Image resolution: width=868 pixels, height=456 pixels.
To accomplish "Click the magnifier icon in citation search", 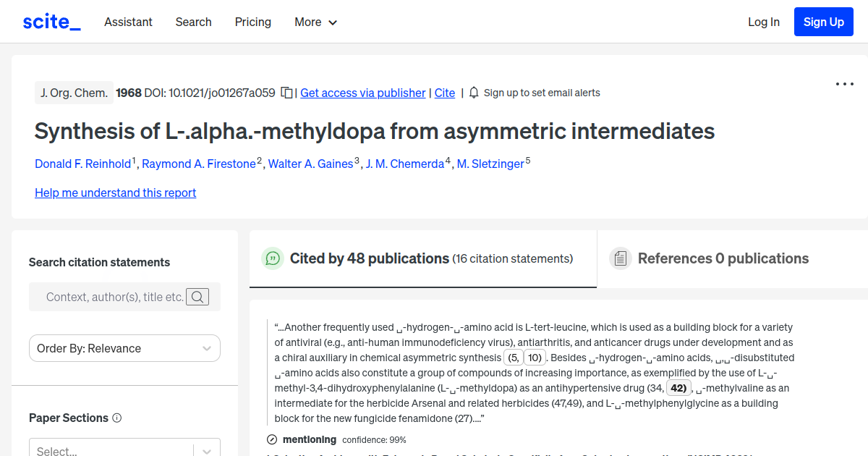I will [197, 297].
